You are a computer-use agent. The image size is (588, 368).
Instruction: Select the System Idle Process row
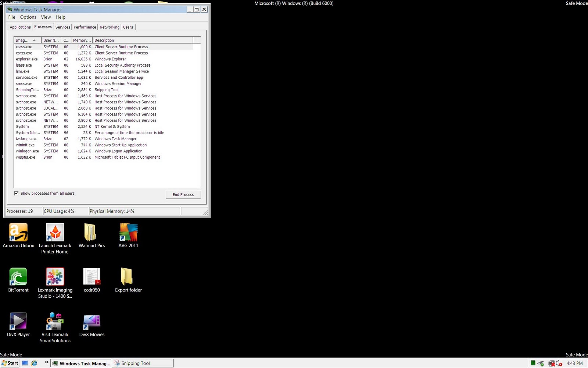pos(104,133)
